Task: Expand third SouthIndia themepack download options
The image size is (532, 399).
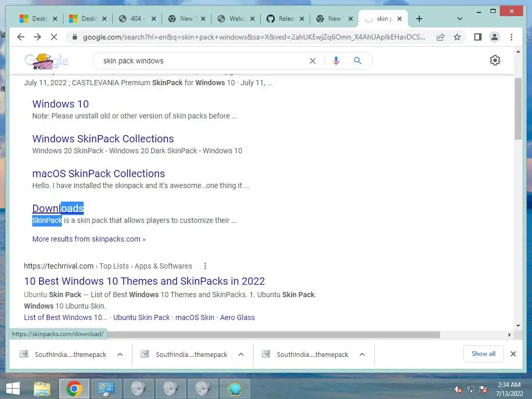Action: 362,354
